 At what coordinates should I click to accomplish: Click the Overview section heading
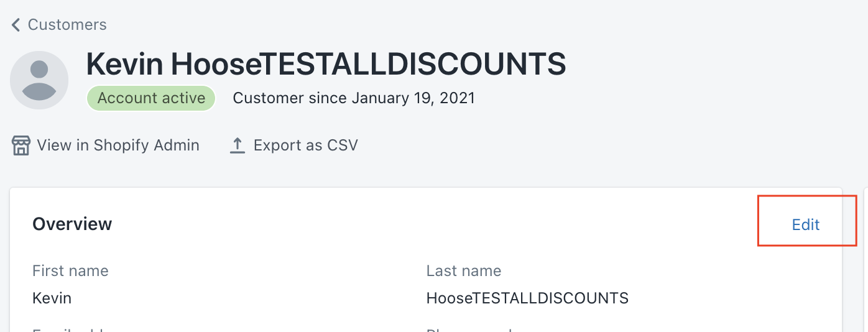(x=72, y=224)
